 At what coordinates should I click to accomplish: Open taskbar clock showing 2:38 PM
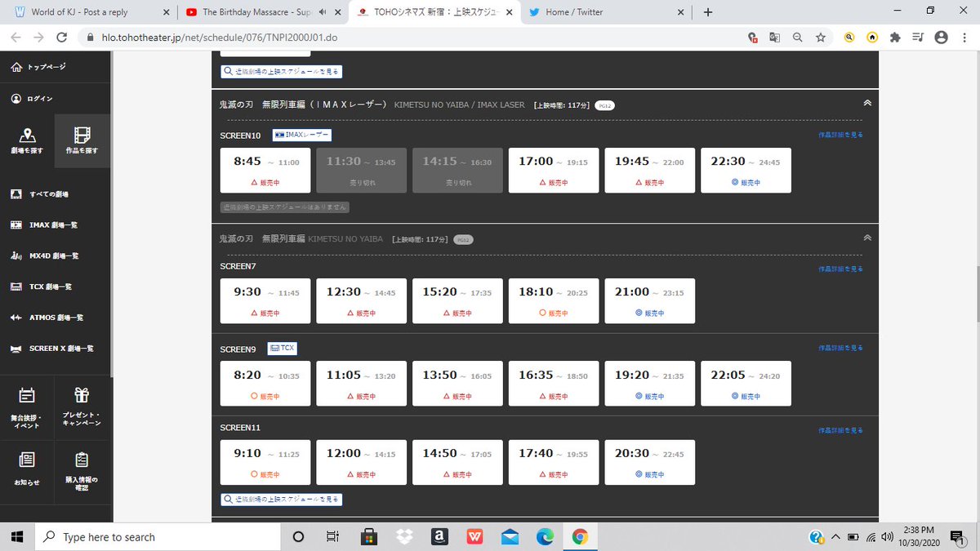920,536
